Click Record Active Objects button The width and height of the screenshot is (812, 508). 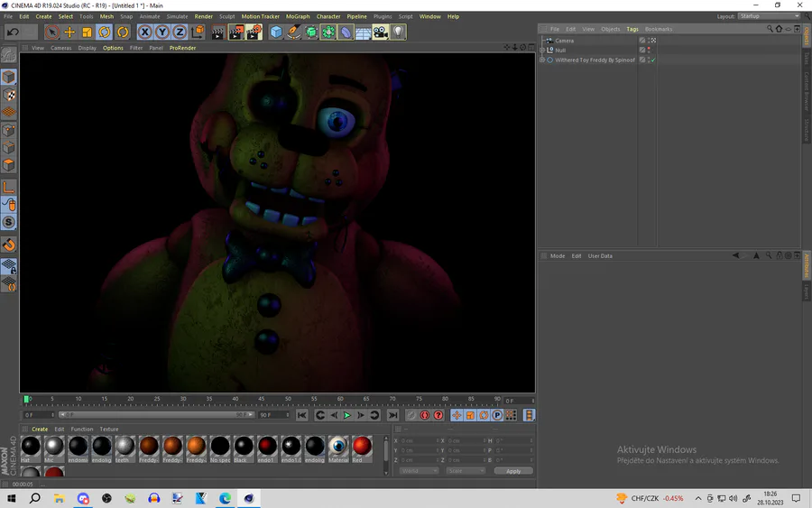tap(411, 415)
